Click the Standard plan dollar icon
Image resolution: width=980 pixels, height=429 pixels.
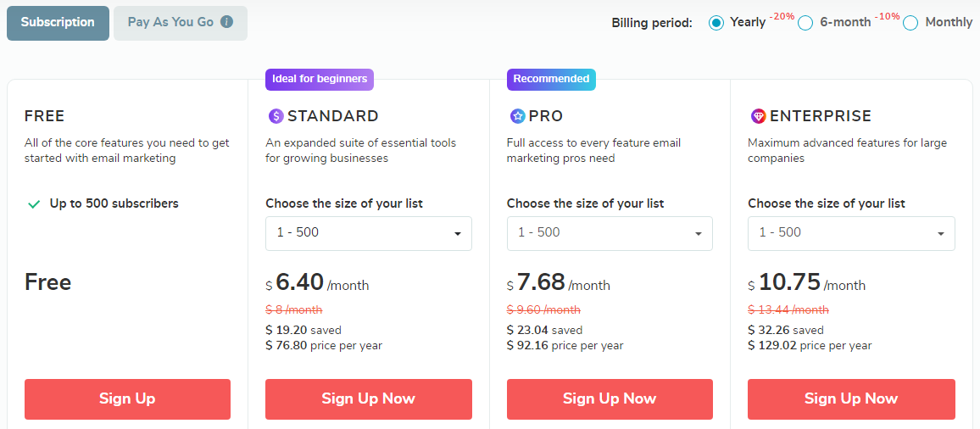pyautogui.click(x=276, y=116)
